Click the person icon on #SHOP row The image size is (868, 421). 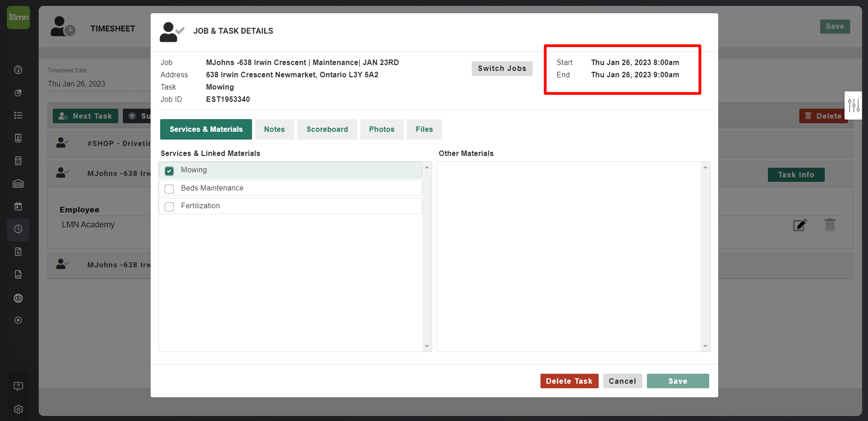click(62, 143)
